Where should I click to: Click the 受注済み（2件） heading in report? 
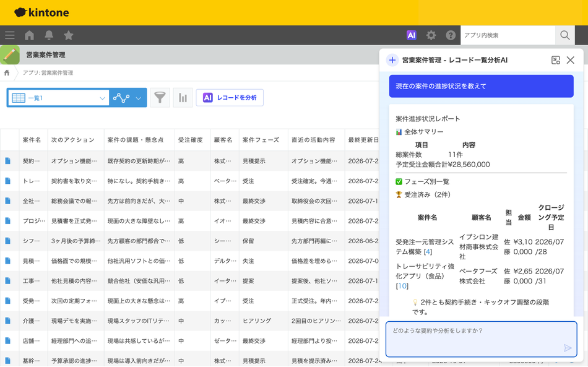423,194
